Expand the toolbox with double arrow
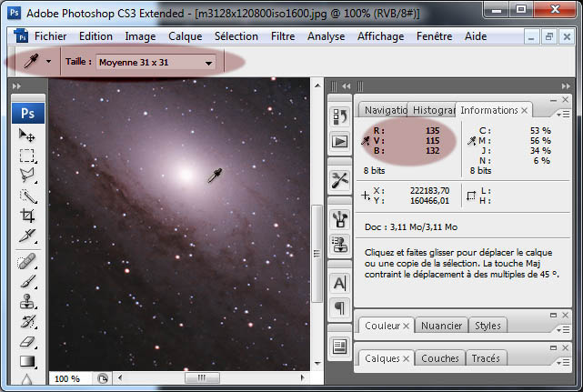The height and width of the screenshot is (392, 583). (16, 86)
